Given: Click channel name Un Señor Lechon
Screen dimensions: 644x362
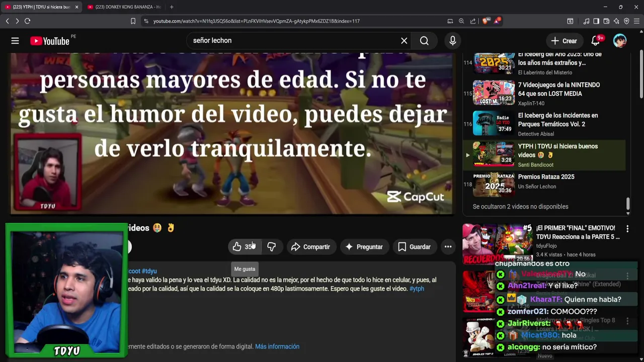Looking at the screenshot, I should 537,187.
